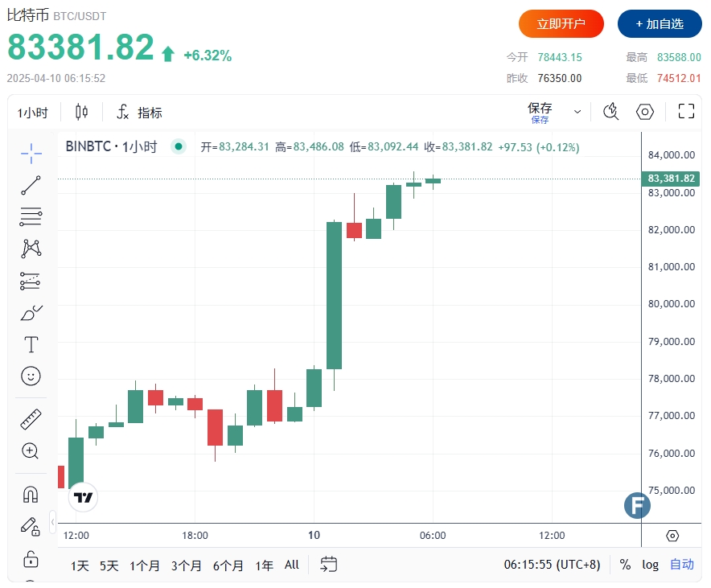Activate the zoom in tool
This screenshot has height=588, width=711.
pyautogui.click(x=31, y=450)
